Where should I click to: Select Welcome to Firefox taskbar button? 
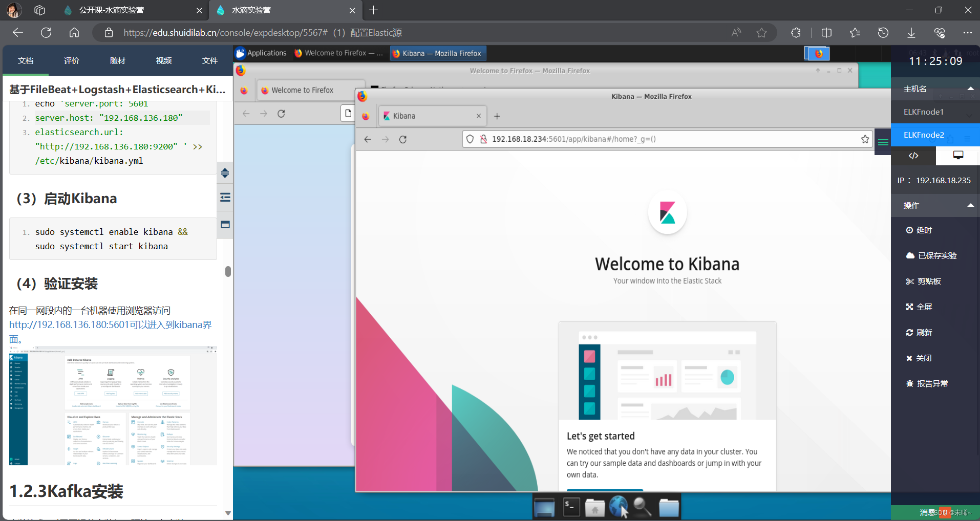coord(338,53)
